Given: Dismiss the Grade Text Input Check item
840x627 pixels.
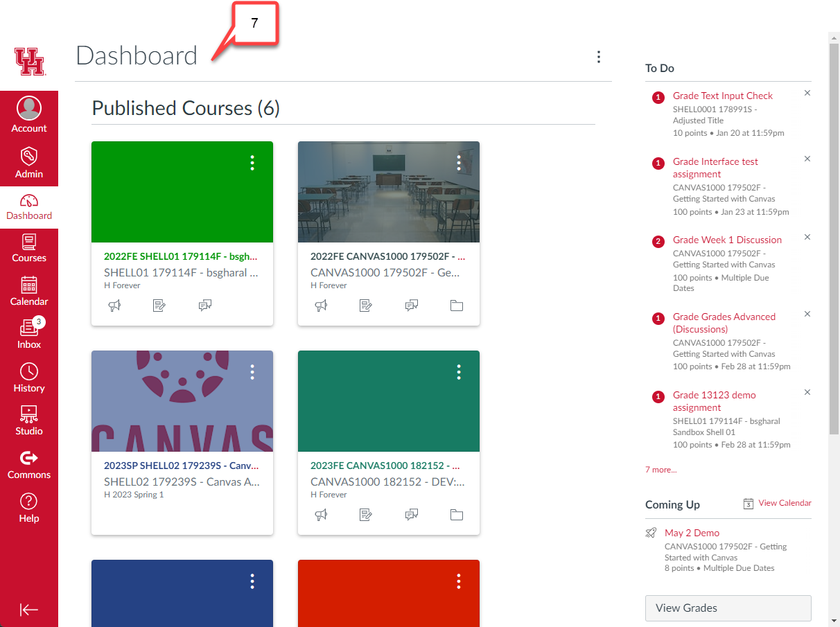Looking at the screenshot, I should 807,93.
